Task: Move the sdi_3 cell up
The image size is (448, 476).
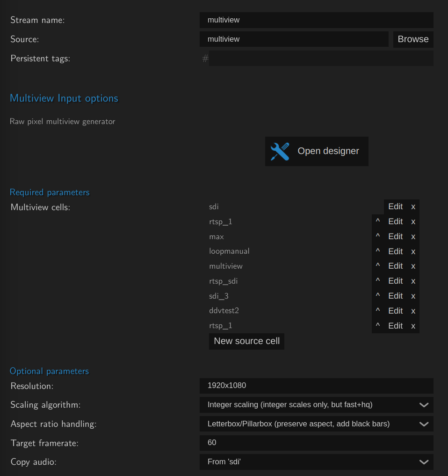Action: pos(378,296)
